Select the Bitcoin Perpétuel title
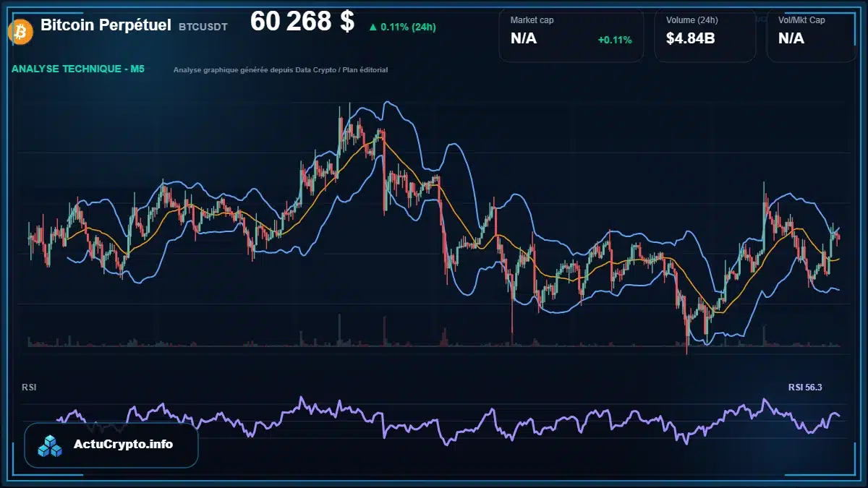 click(x=106, y=25)
